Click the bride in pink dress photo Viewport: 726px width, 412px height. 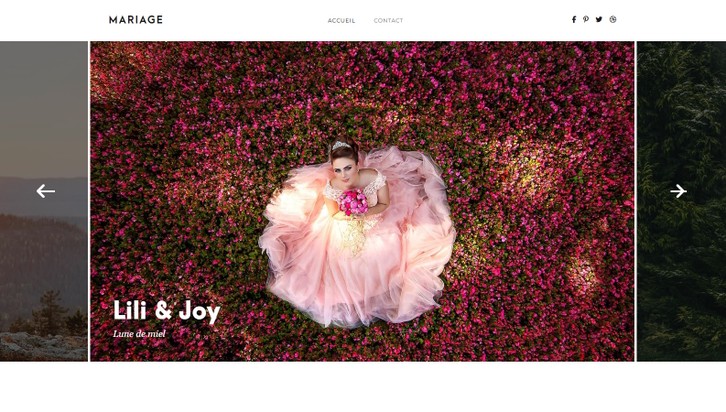[362, 201]
